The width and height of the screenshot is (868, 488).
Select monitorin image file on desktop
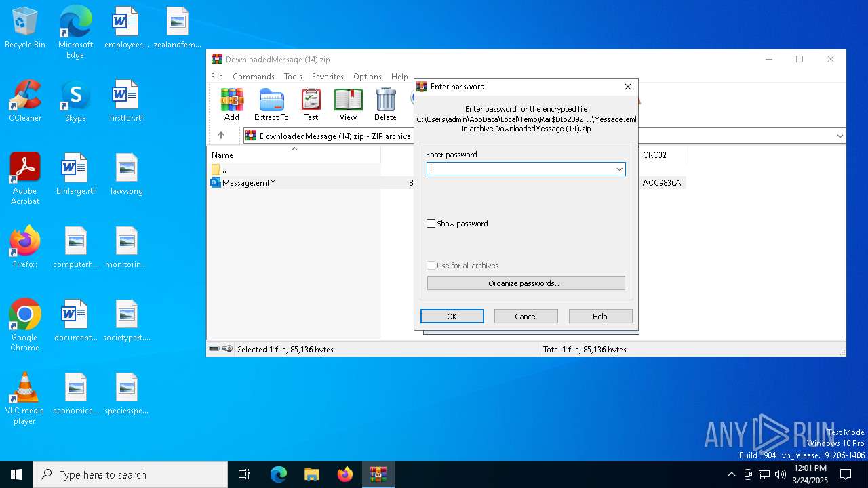[x=126, y=248]
